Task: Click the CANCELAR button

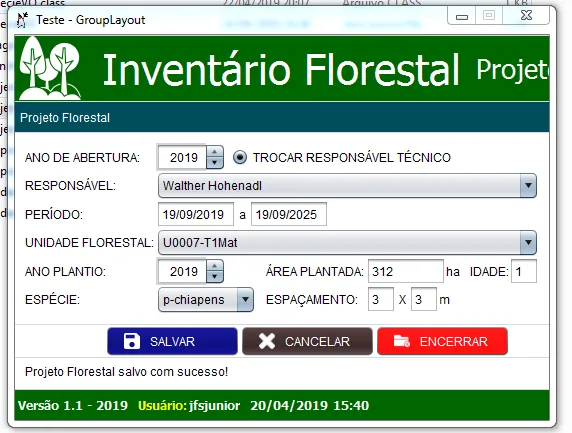Action: tap(307, 341)
